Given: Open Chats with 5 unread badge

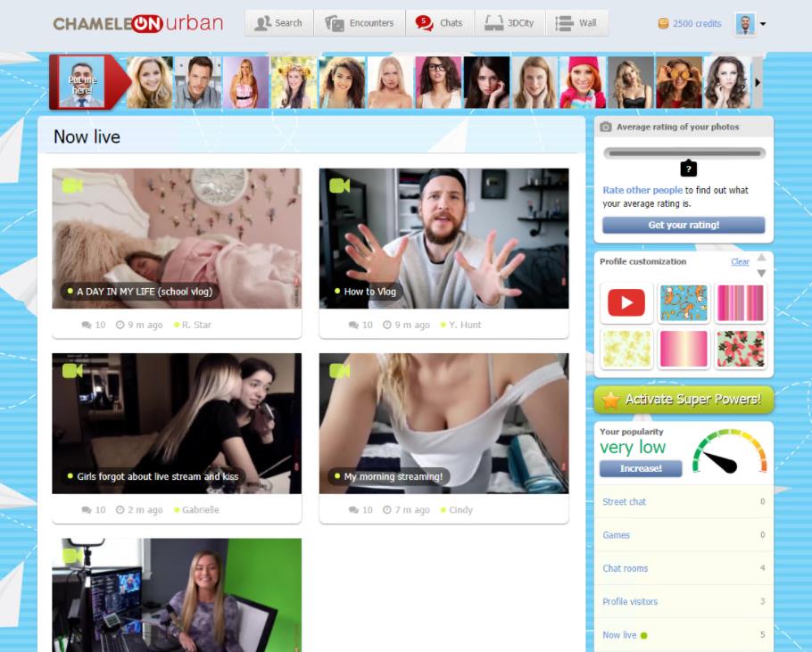Looking at the screenshot, I should point(440,23).
